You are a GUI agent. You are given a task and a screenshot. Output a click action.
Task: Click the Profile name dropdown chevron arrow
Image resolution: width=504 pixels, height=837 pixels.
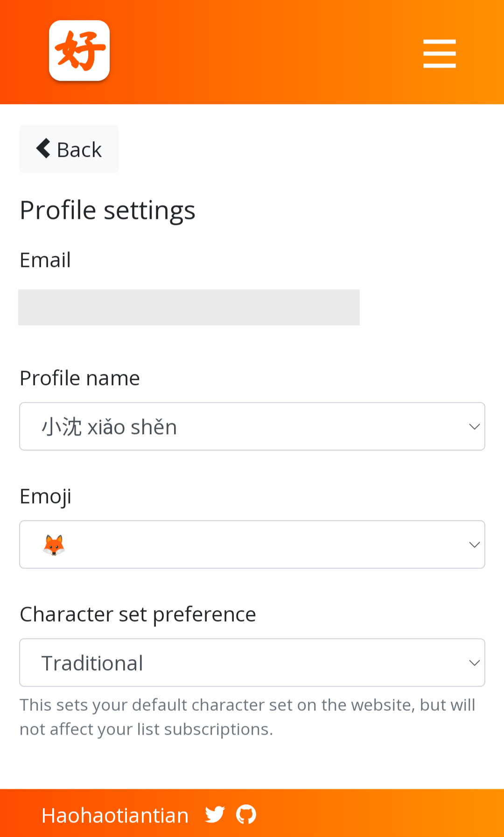point(474,427)
